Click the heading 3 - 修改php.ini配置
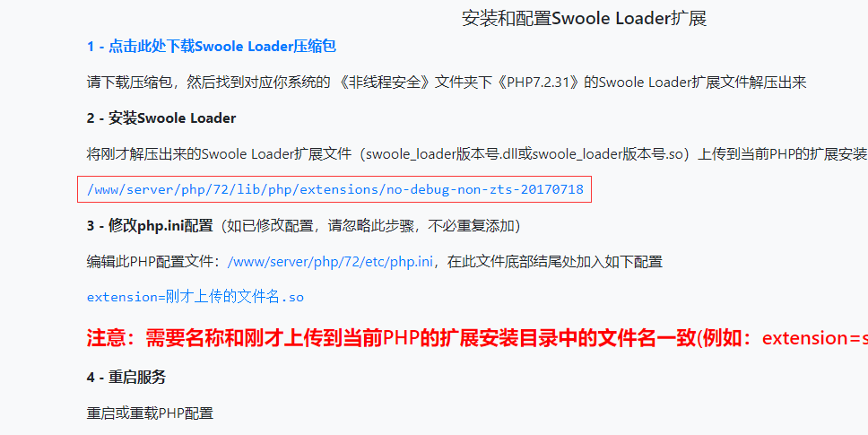The image size is (868, 435). [150, 226]
